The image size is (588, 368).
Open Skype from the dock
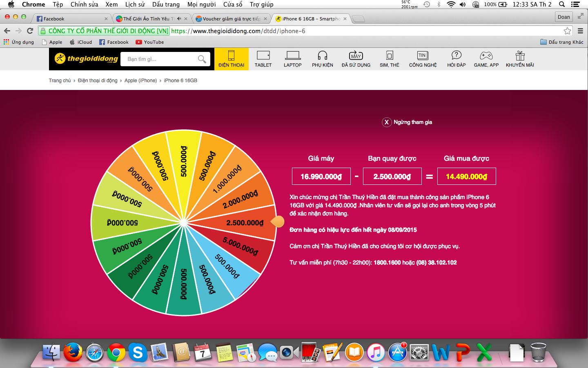pyautogui.click(x=138, y=352)
